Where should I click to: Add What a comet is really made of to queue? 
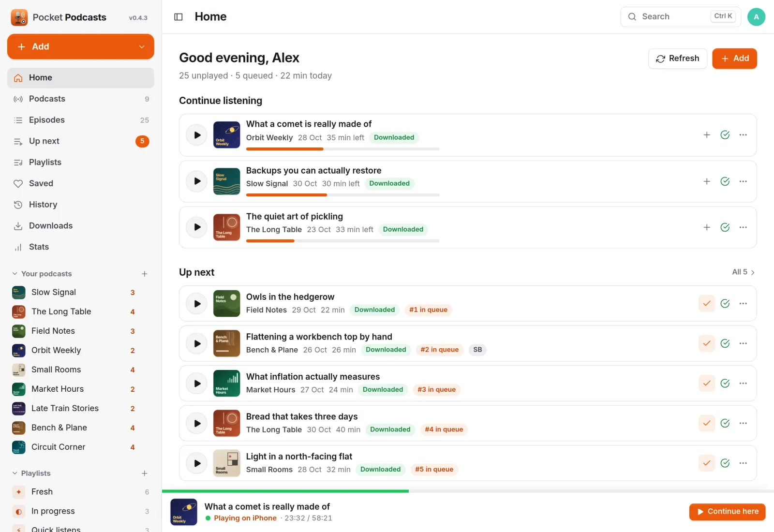pos(707,135)
